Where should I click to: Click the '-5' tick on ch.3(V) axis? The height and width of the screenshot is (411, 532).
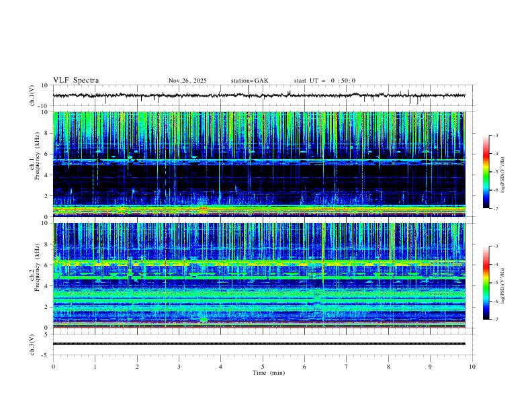[x=45, y=355]
